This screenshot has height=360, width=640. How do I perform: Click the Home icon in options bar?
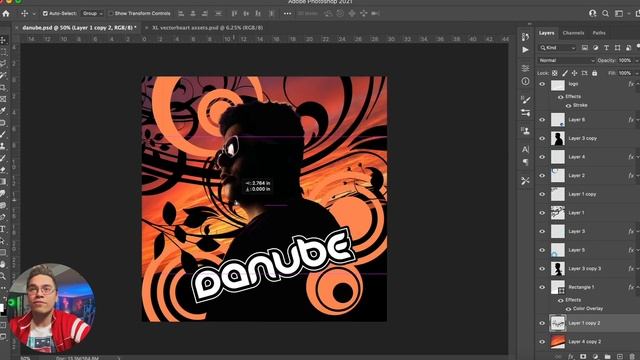[6, 13]
